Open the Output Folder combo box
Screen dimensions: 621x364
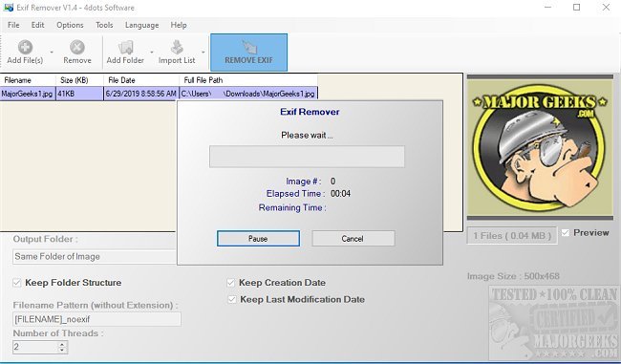95,257
